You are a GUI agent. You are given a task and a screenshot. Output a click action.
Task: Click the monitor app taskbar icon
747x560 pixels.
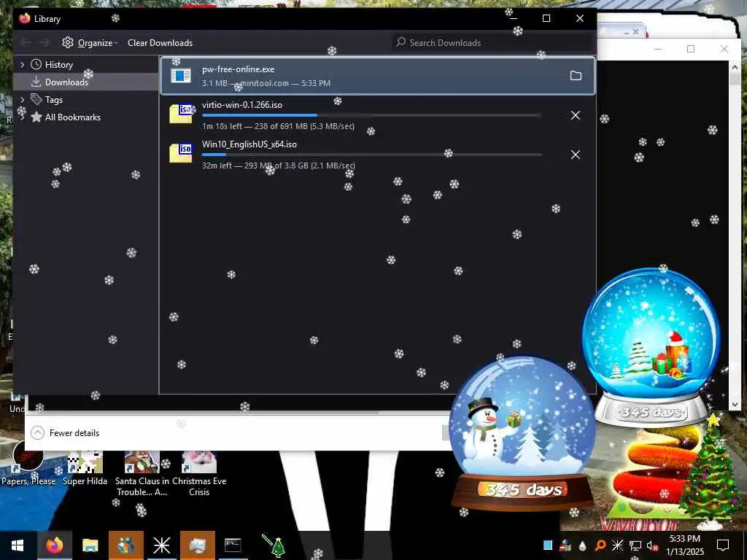click(197, 545)
